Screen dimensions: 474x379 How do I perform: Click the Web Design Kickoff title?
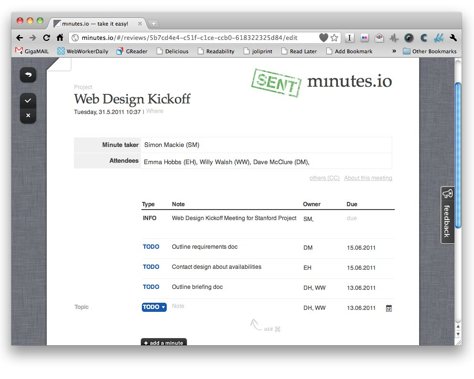click(x=132, y=99)
